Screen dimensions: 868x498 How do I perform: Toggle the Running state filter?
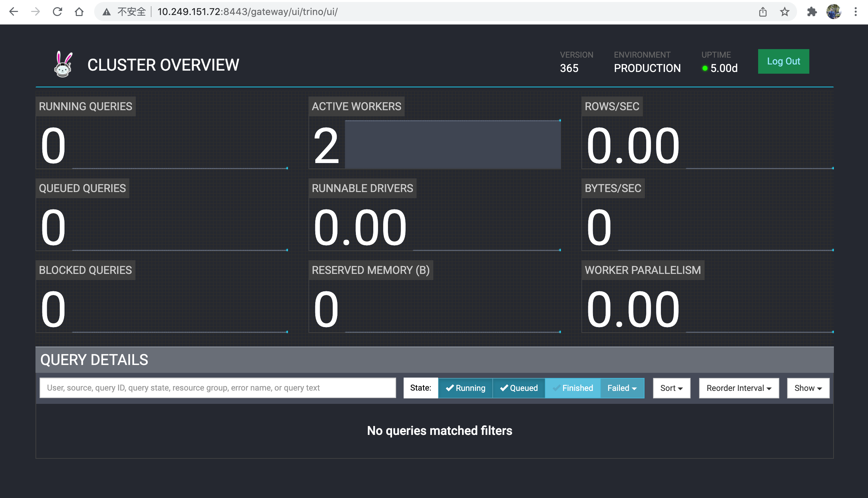pos(465,388)
